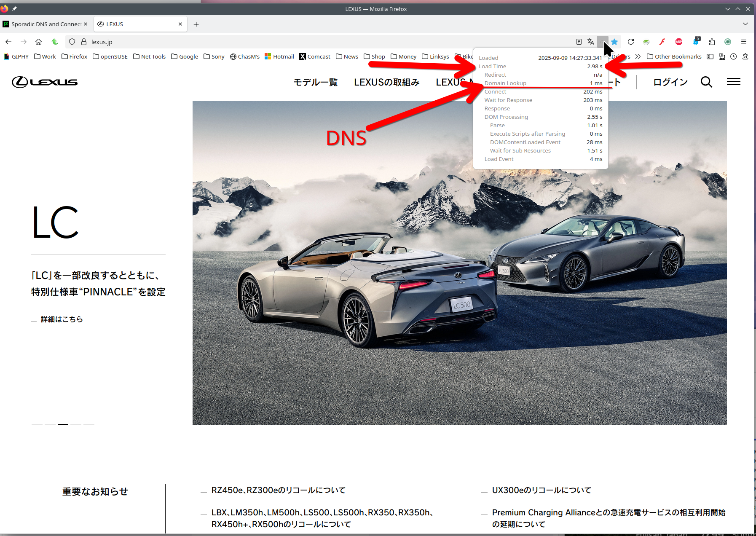Click the Lexus logo
The image size is (756, 536).
[45, 82]
